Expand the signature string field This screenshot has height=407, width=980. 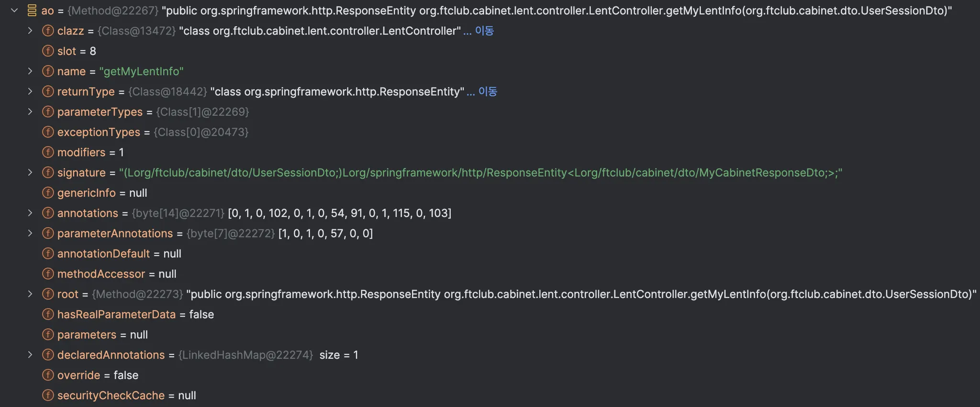tap(30, 172)
